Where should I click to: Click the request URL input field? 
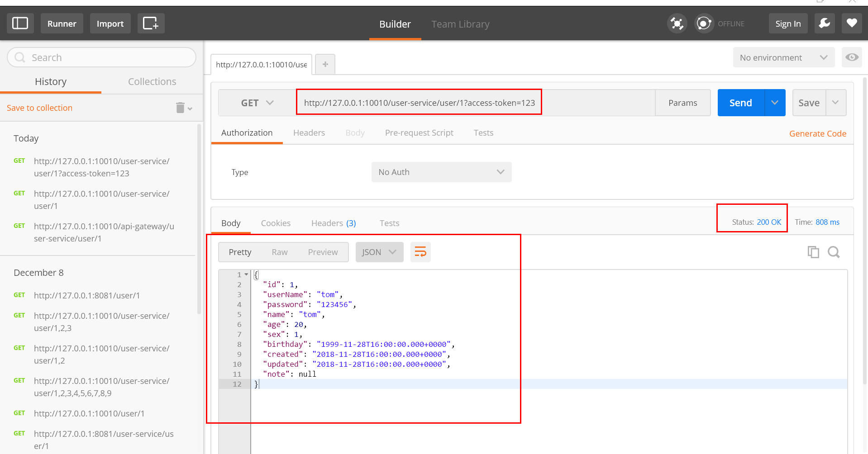click(475, 103)
